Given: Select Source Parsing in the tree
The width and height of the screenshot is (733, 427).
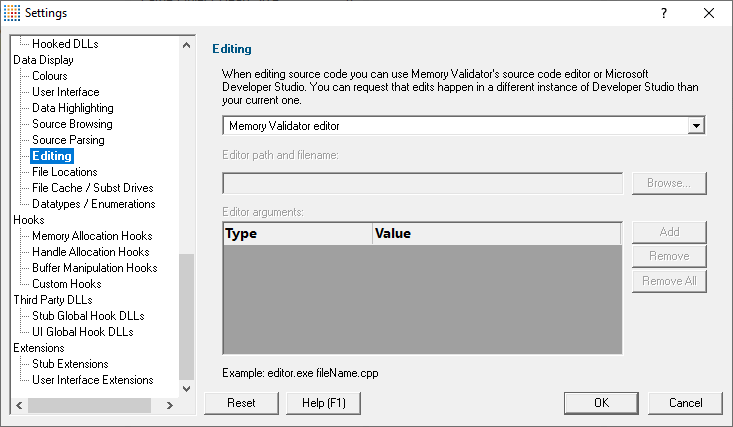Looking at the screenshot, I should [68, 140].
